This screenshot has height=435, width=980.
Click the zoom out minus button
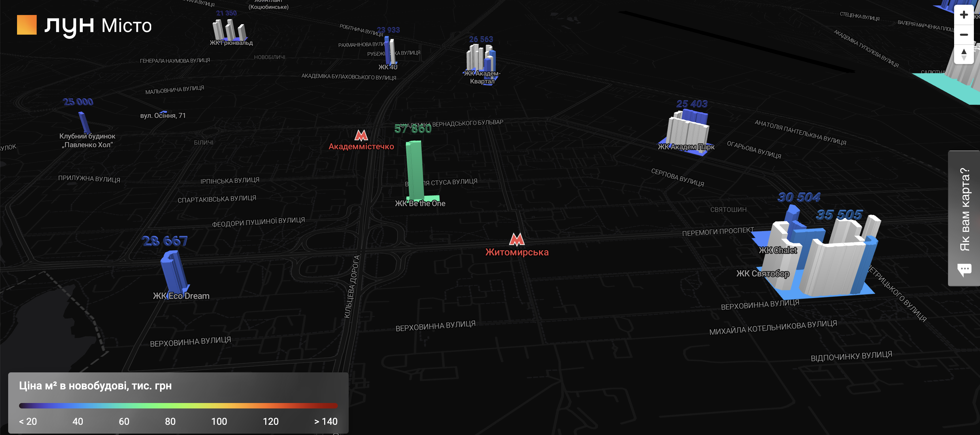pos(964,35)
